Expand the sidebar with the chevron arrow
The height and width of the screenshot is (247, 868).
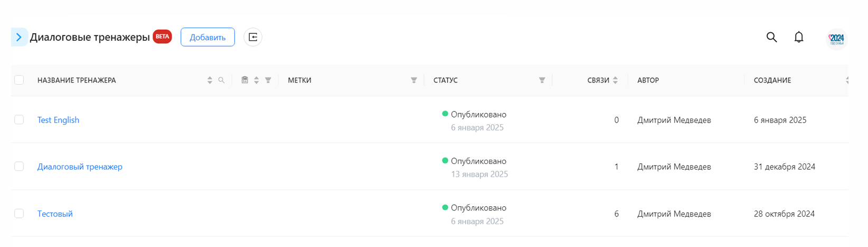click(19, 37)
